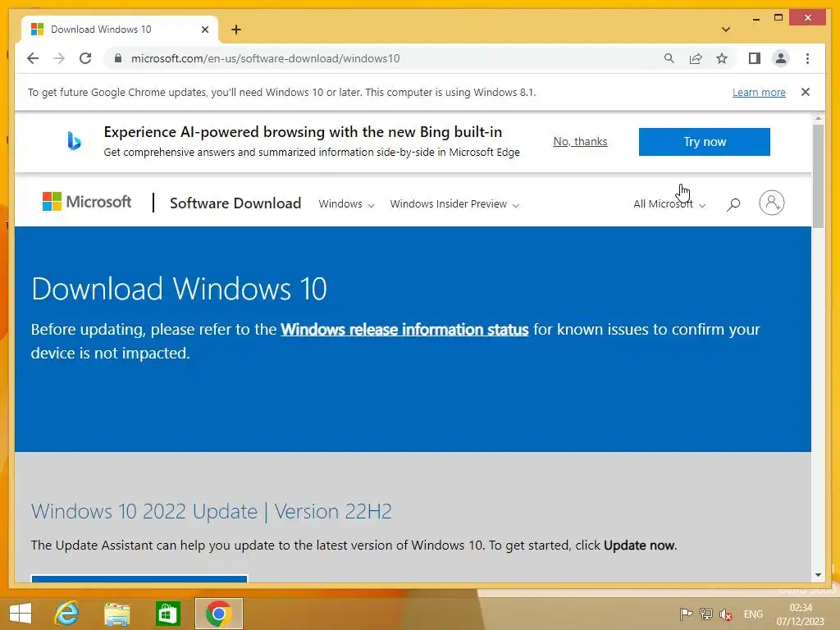
Task: Expand the Windows navigation menu
Action: click(346, 204)
